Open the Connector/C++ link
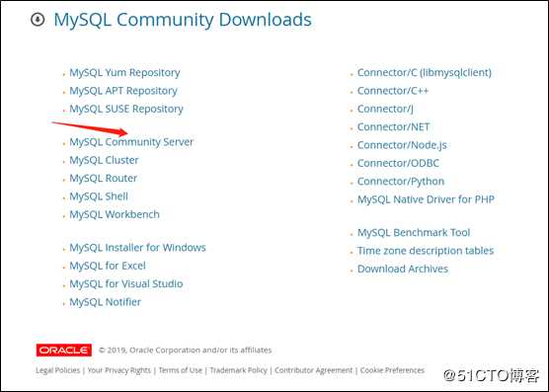 (x=393, y=91)
